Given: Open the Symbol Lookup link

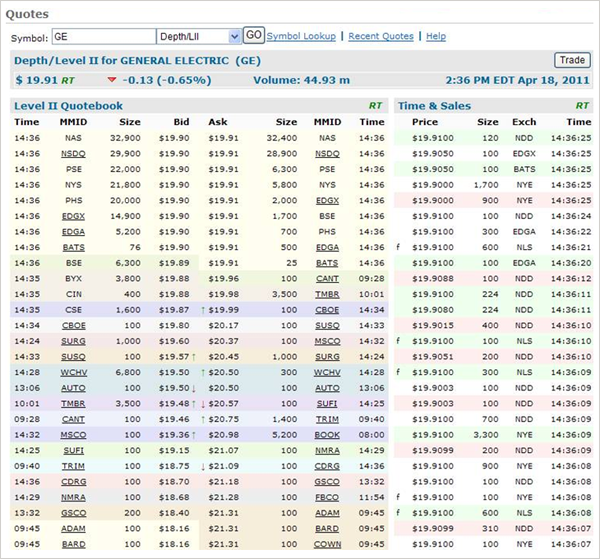Looking at the screenshot, I should [x=301, y=36].
